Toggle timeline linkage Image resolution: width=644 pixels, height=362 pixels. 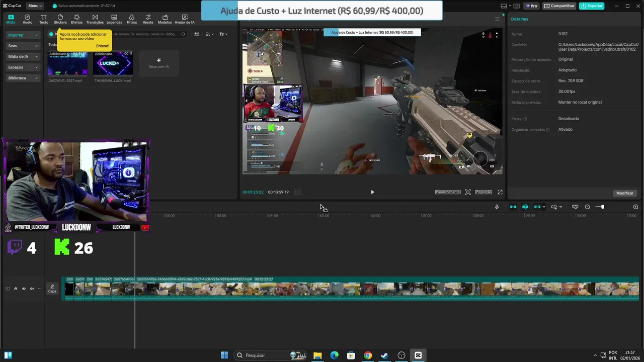[x=537, y=207]
